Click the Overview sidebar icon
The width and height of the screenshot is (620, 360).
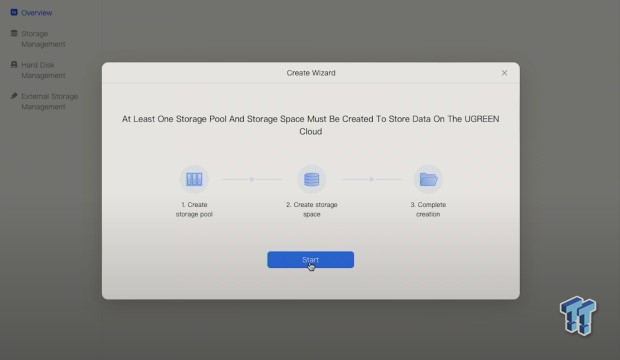[x=14, y=12]
